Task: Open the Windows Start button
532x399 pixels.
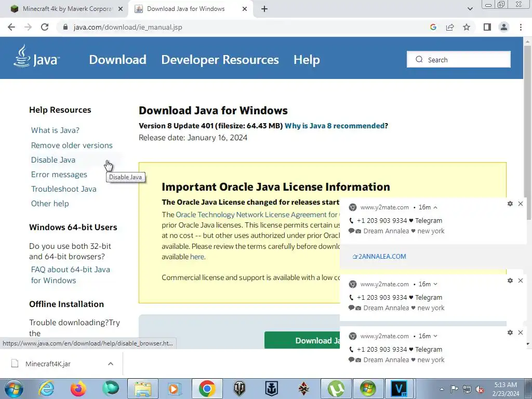Action: [x=14, y=389]
